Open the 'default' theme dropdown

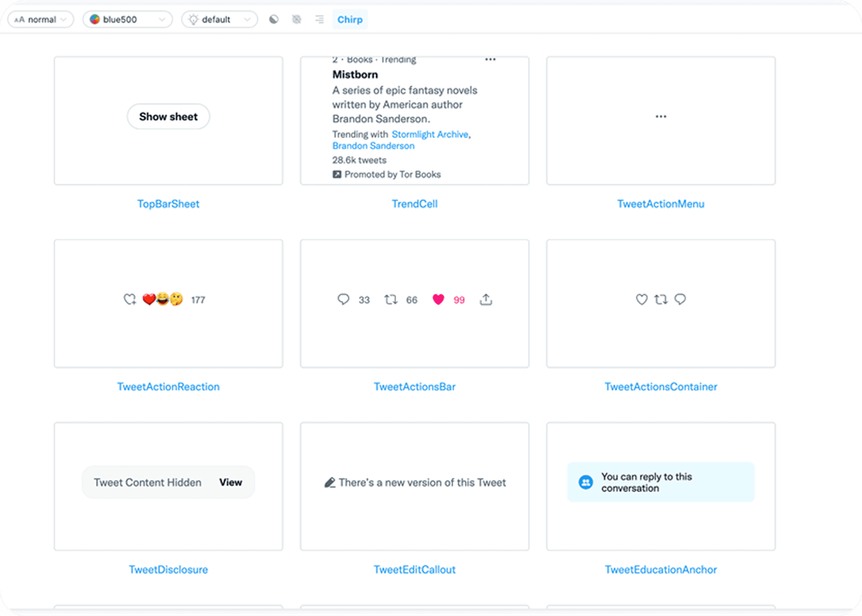(x=219, y=19)
